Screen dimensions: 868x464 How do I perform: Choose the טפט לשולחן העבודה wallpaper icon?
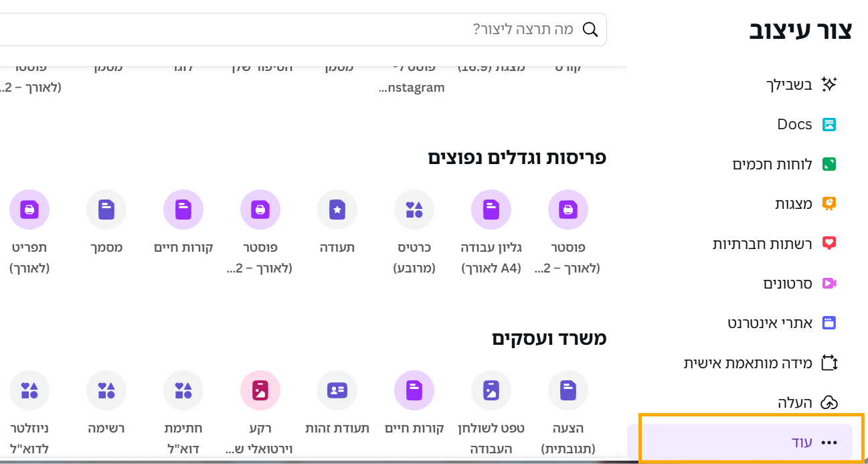point(491,390)
